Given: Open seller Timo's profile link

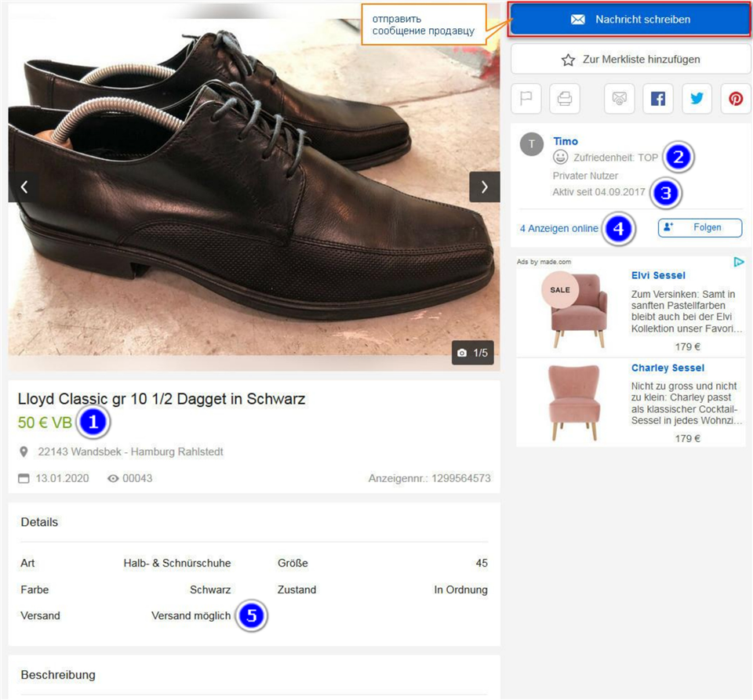Looking at the screenshot, I should click(x=565, y=141).
